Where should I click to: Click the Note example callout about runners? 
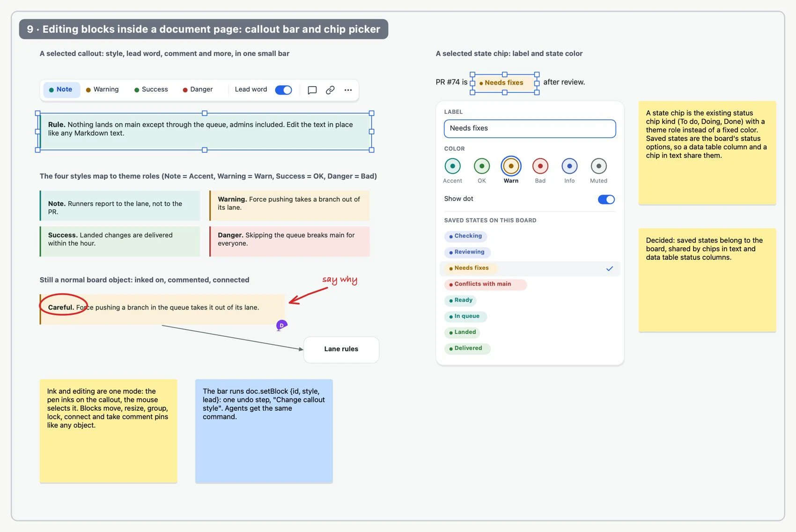coord(120,205)
